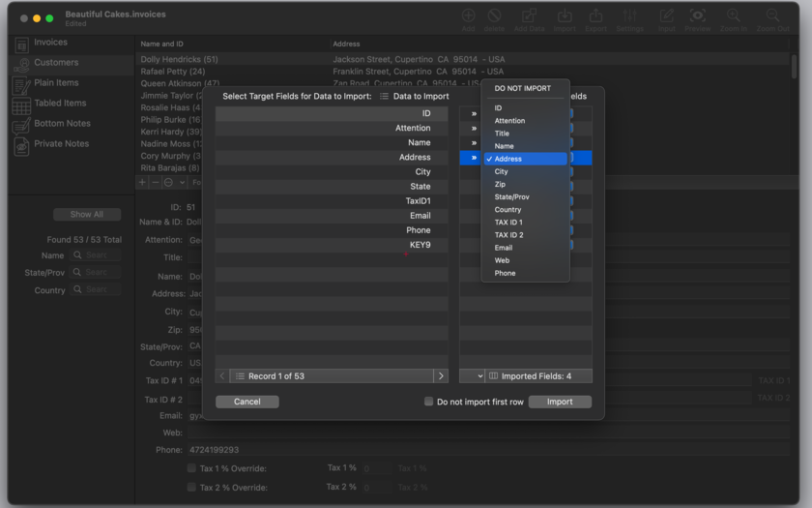
Task: Click the Name search field
Action: click(x=96, y=255)
